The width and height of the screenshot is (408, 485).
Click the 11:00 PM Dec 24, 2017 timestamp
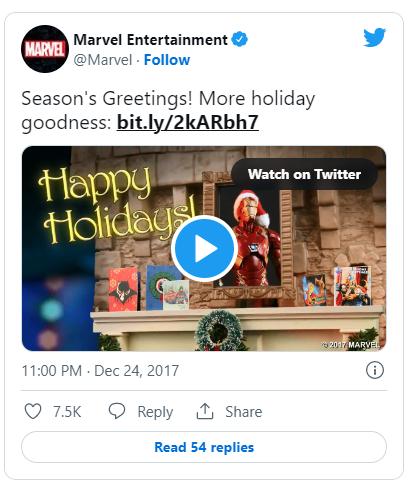point(100,371)
